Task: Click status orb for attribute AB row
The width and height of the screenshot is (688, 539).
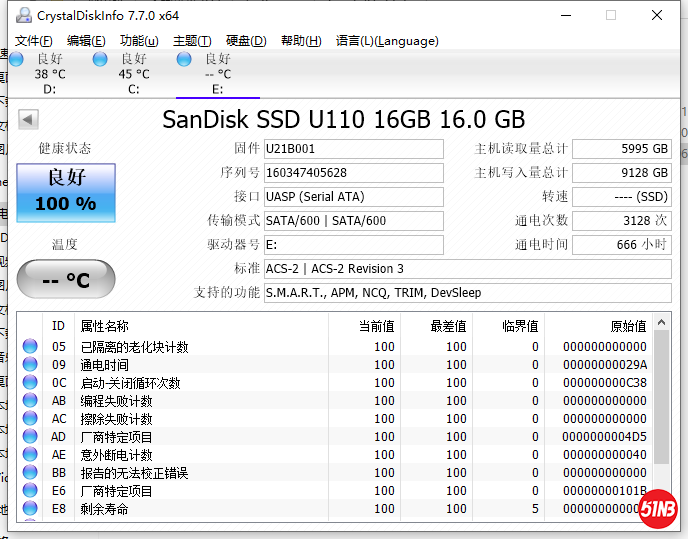Action: click(30, 401)
